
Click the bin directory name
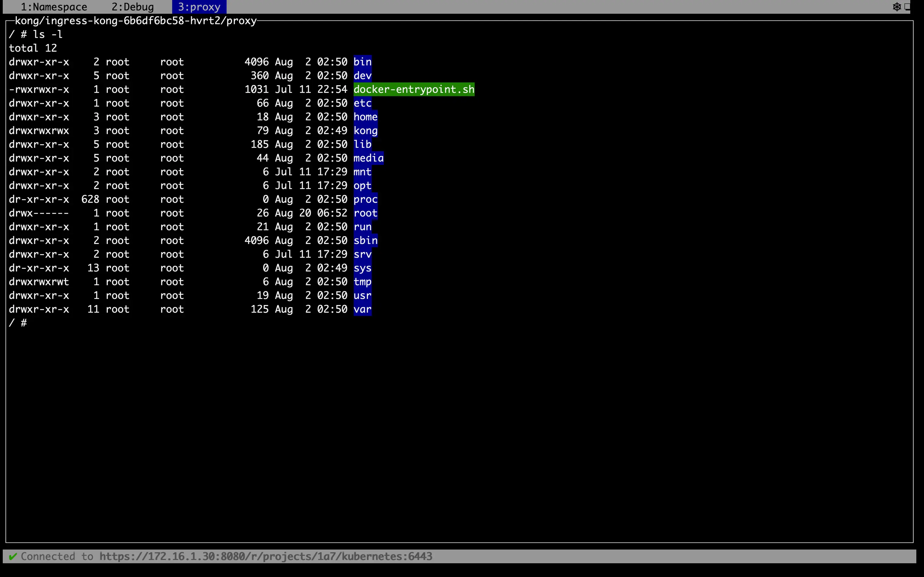tap(362, 62)
